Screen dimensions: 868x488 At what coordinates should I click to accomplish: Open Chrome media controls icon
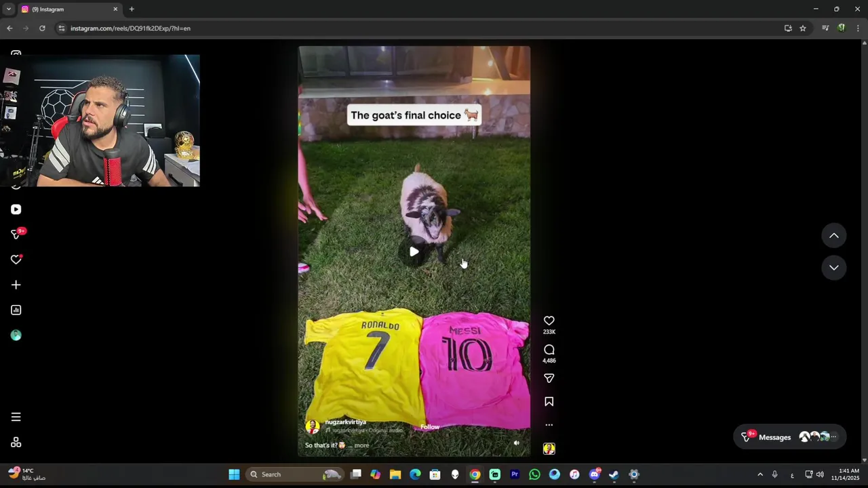pos(825,28)
